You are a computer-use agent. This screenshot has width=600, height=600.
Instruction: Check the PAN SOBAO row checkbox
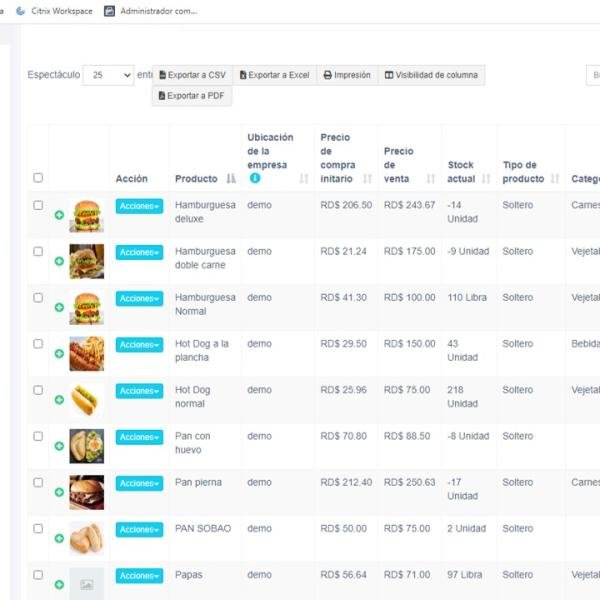38,529
